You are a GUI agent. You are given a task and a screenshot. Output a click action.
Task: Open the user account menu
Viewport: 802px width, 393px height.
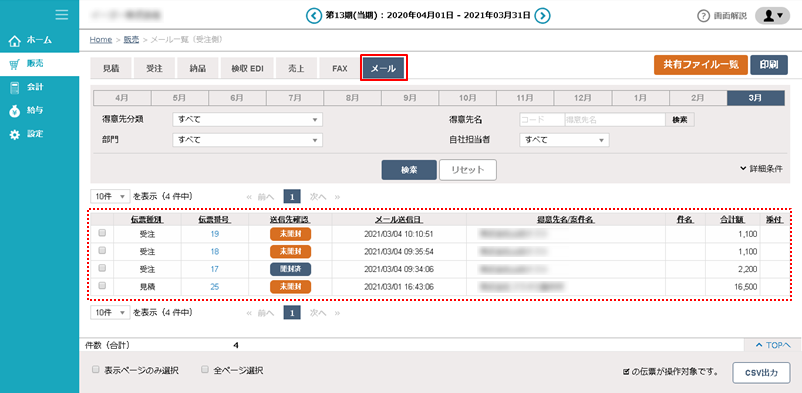tap(772, 16)
